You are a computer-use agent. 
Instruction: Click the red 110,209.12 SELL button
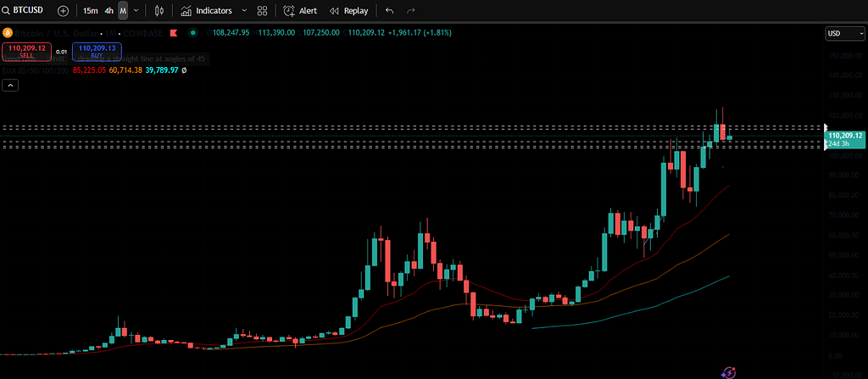click(26, 52)
